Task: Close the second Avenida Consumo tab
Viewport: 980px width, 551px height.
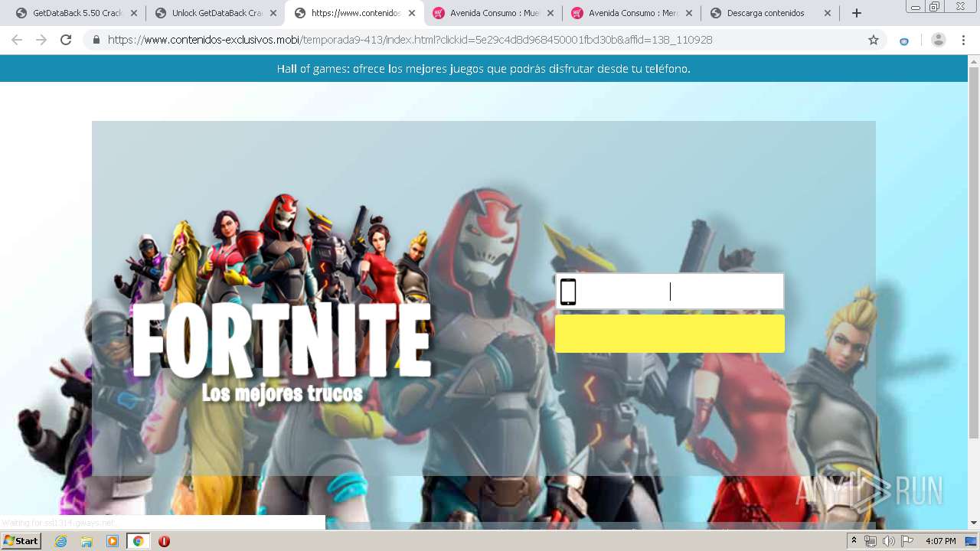Action: [x=688, y=13]
